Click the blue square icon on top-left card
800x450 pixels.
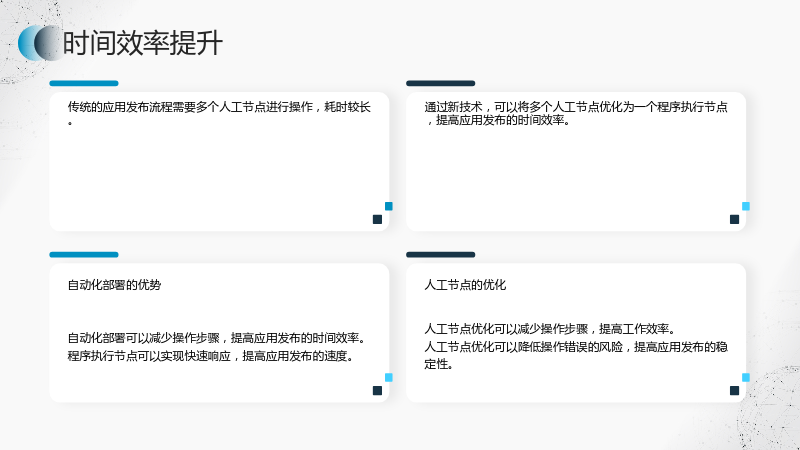coord(389,206)
